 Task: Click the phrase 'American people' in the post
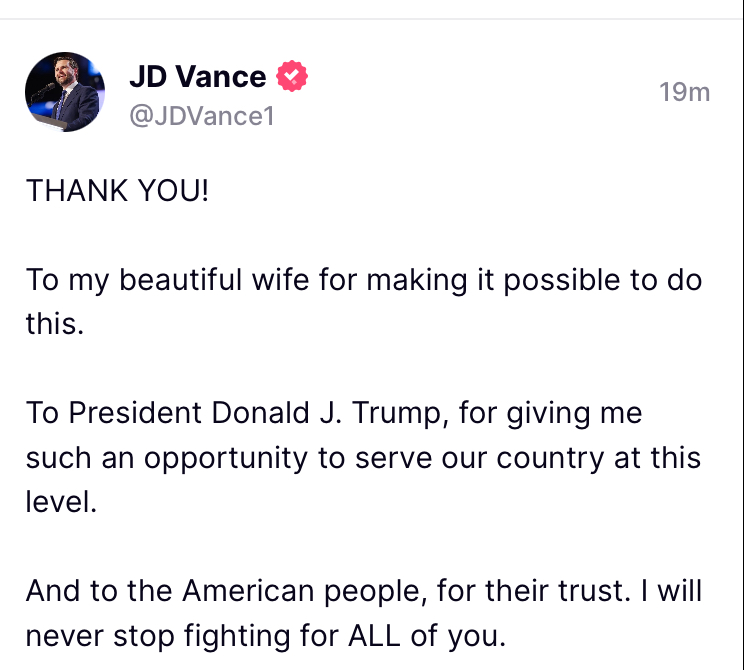coord(304,590)
